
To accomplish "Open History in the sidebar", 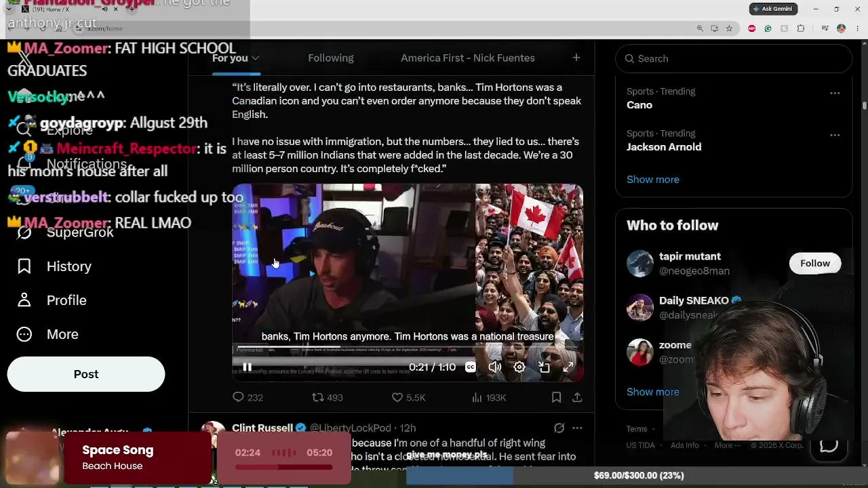I will coord(54,266).
